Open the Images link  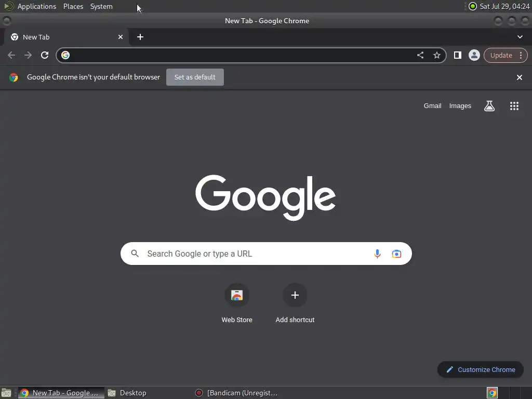coord(460,106)
